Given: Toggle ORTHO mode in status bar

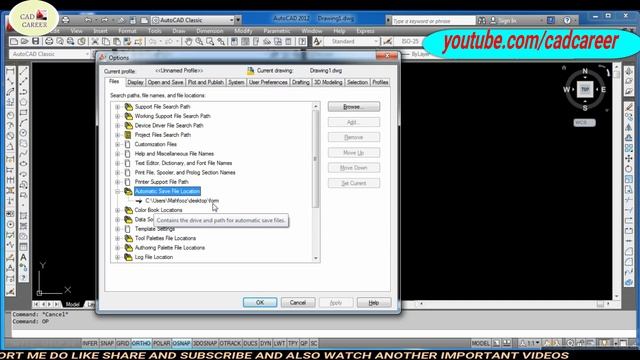Looking at the screenshot, I should 141,343.
